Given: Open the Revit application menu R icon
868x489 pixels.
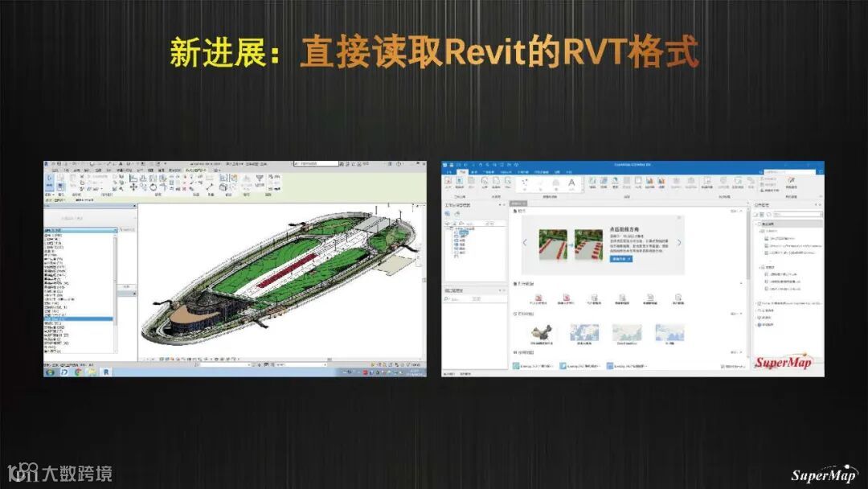Looking at the screenshot, I should click(47, 164).
